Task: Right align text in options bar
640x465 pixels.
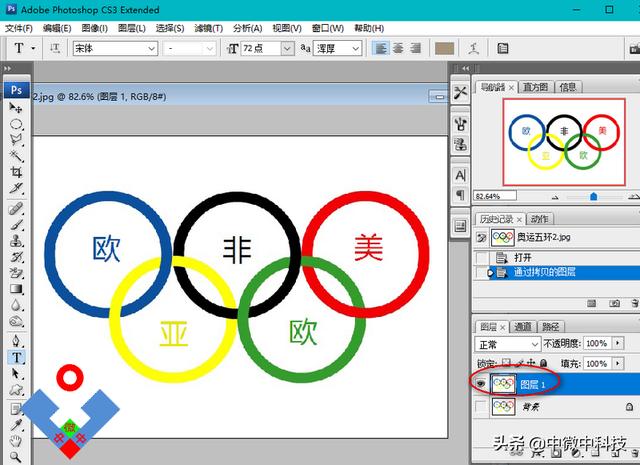Action: pyautogui.click(x=416, y=49)
